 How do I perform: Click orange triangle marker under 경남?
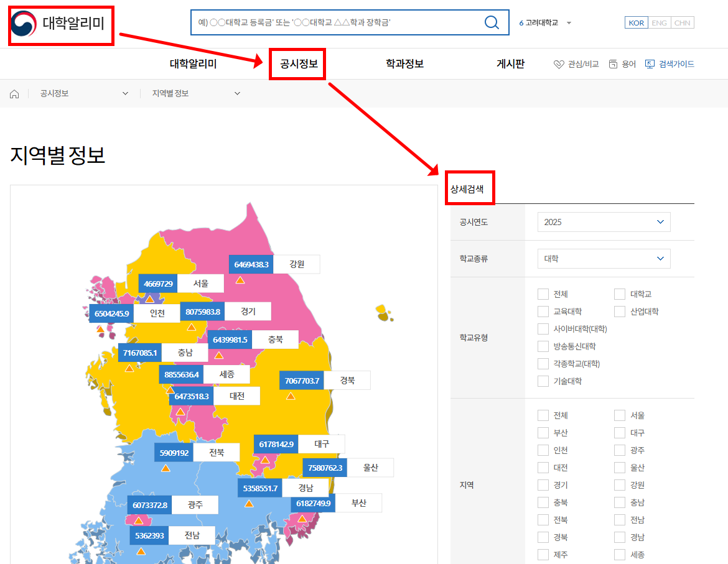point(249,504)
